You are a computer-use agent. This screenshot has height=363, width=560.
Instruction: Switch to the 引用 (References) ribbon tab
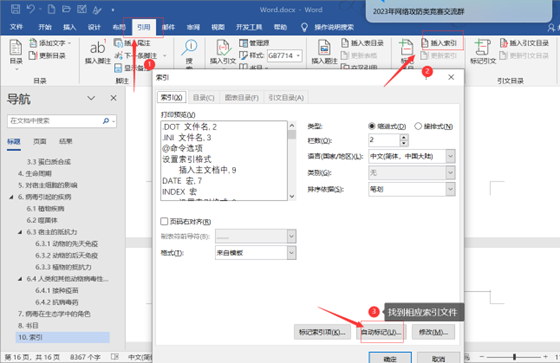144,27
